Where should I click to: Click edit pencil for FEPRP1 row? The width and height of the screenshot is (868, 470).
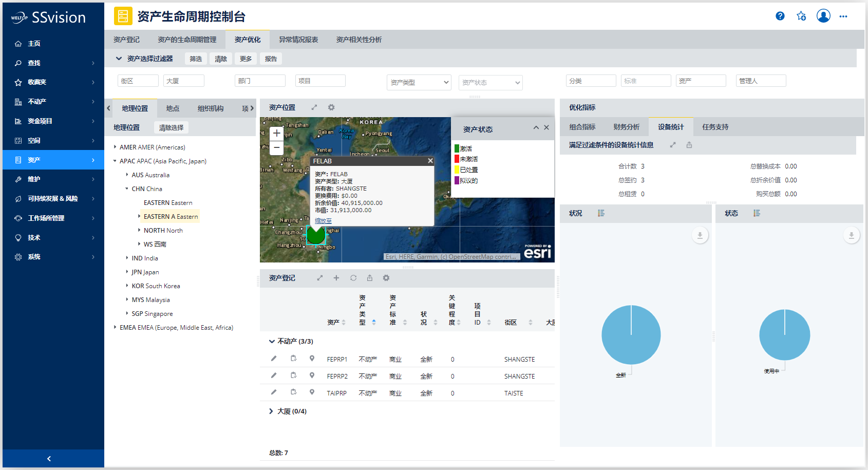[x=274, y=359]
